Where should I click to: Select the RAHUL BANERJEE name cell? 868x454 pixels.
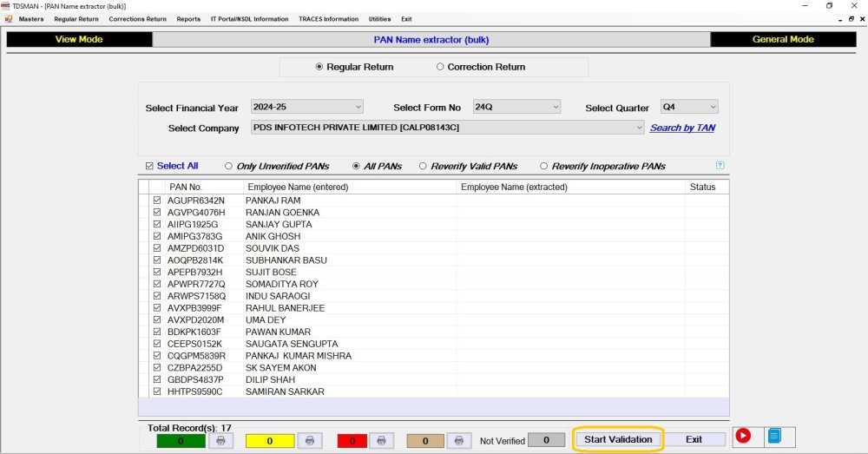(x=350, y=308)
